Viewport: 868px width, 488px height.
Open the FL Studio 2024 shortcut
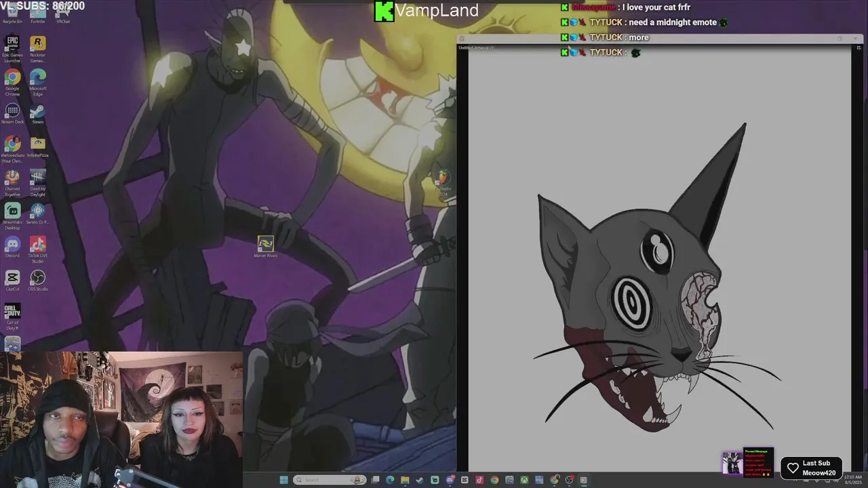(444, 183)
